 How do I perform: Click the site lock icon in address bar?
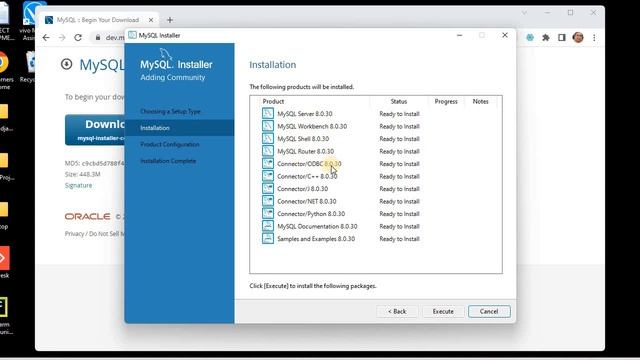pyautogui.click(x=98, y=38)
